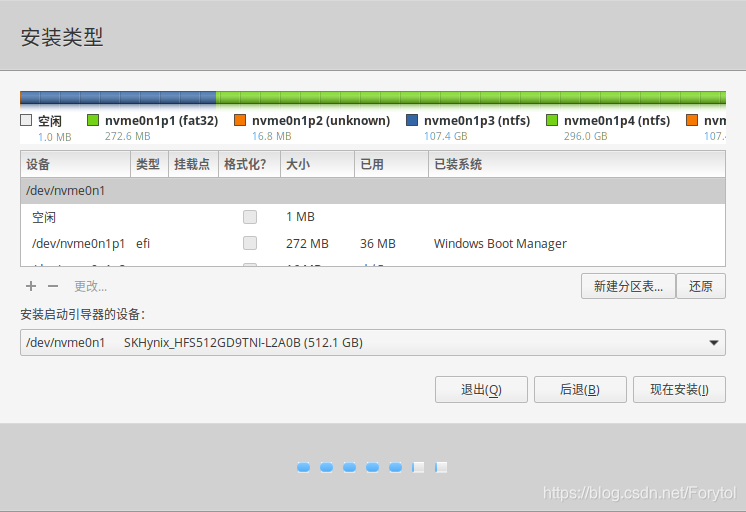Screen dimensions: 746x512
Task: Click the 设备 column header
Action: click(x=75, y=164)
